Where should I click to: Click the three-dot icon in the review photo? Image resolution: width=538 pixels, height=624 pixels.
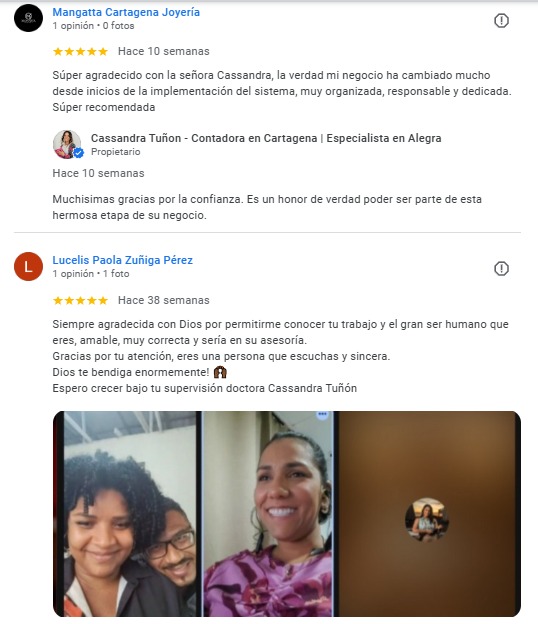(x=322, y=414)
